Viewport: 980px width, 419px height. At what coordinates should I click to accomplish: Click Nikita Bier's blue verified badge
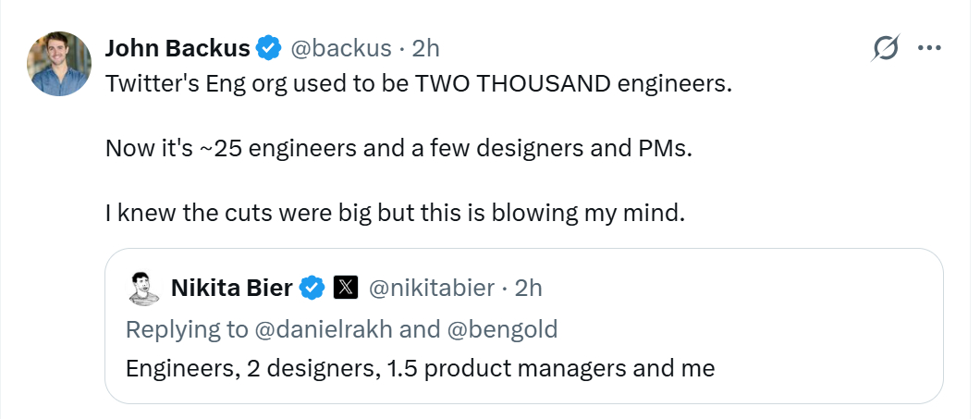pos(312,288)
